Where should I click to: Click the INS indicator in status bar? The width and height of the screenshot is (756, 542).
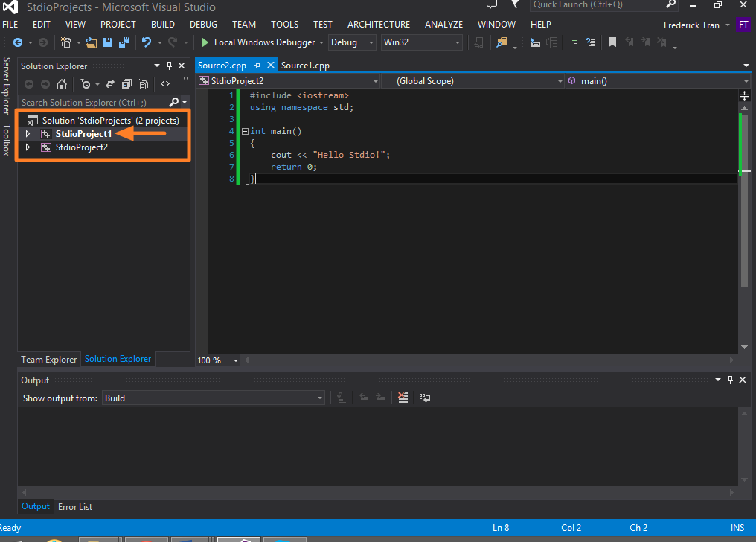[x=737, y=528]
